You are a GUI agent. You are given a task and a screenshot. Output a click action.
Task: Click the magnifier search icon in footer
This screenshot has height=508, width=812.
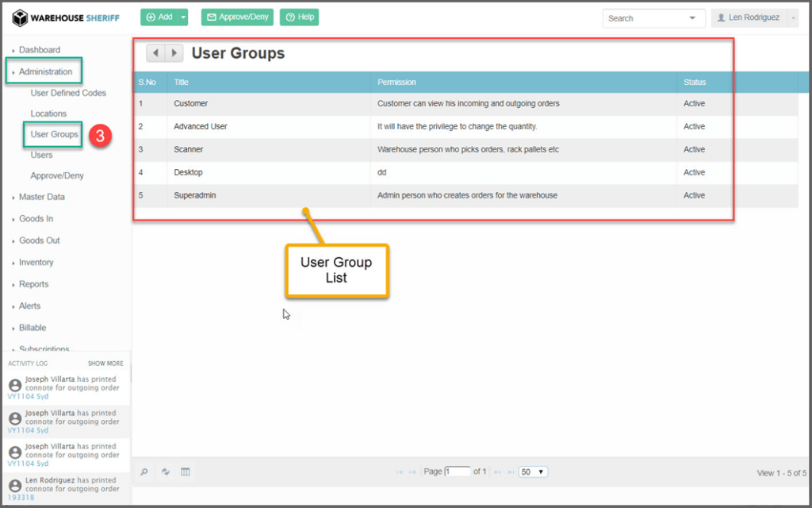coord(144,472)
